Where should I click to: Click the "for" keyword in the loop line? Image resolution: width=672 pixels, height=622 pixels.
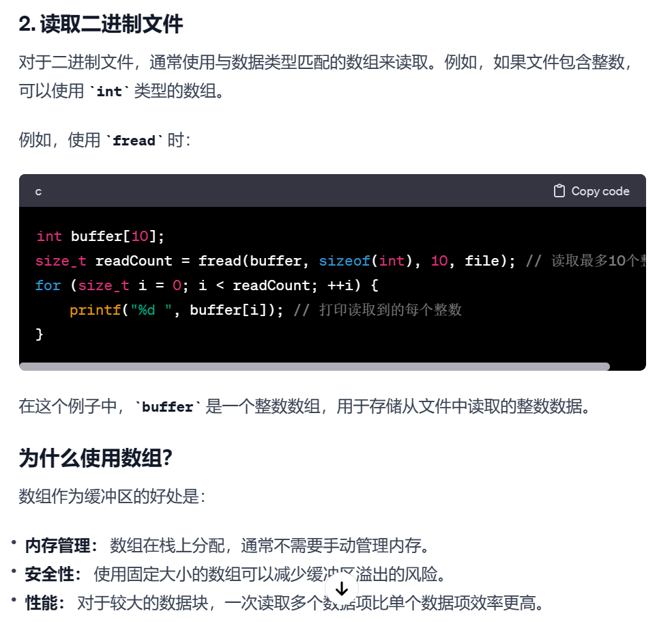click(x=48, y=285)
